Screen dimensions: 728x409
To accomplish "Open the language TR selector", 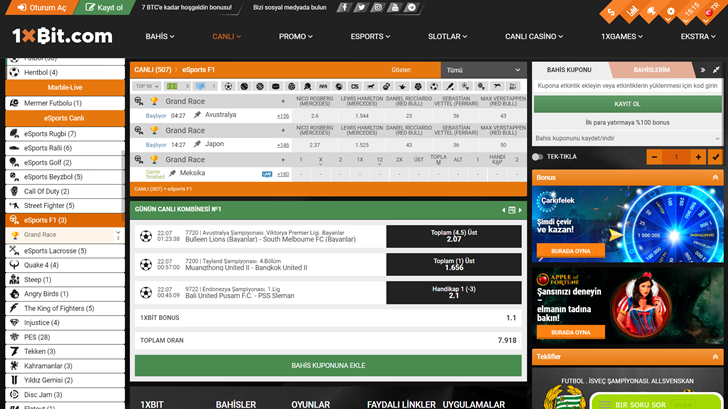I will tap(709, 12).
